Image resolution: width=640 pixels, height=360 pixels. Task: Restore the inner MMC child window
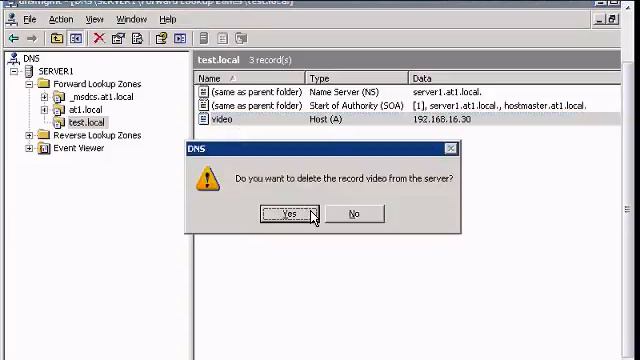tap(612, 19)
